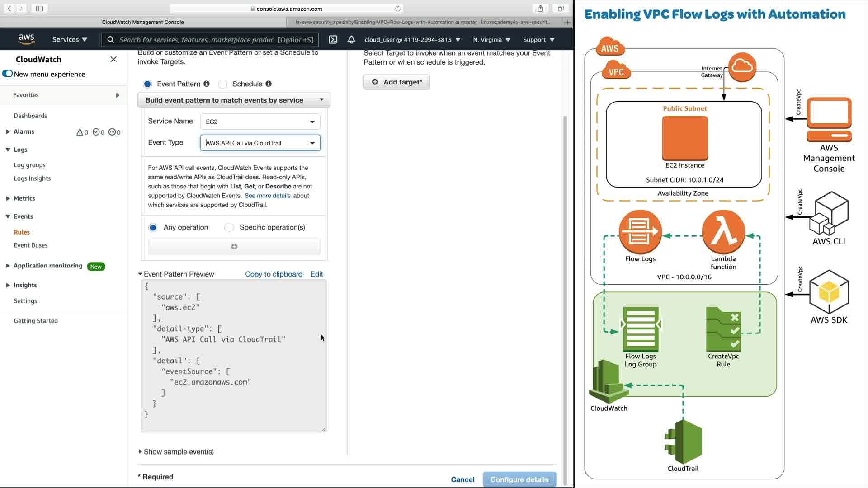Click Safari share icon
Viewport: 868px width, 488px height.
[x=540, y=9]
